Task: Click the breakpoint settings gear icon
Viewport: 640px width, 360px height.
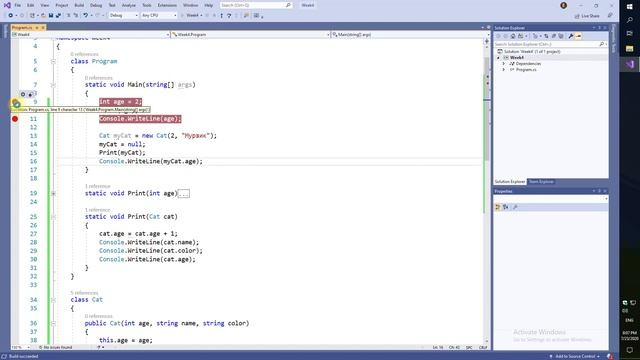Action: 23,94
